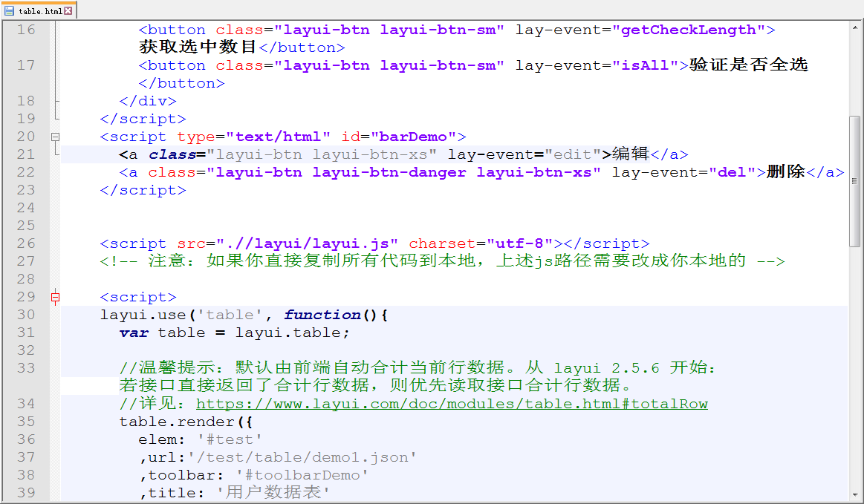Viewport: 864px width, 504px height.
Task: Click line number 28 in the margin
Action: (26, 278)
